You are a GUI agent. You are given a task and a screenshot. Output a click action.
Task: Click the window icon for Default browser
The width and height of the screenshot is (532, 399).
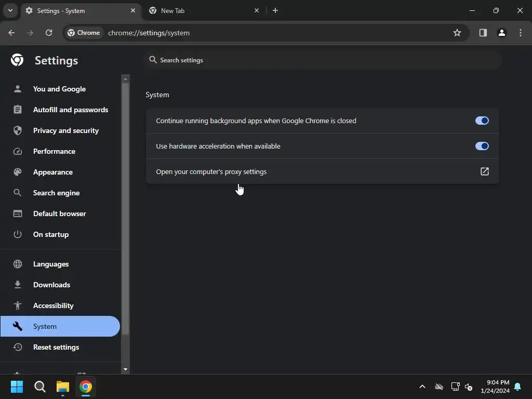point(18,214)
